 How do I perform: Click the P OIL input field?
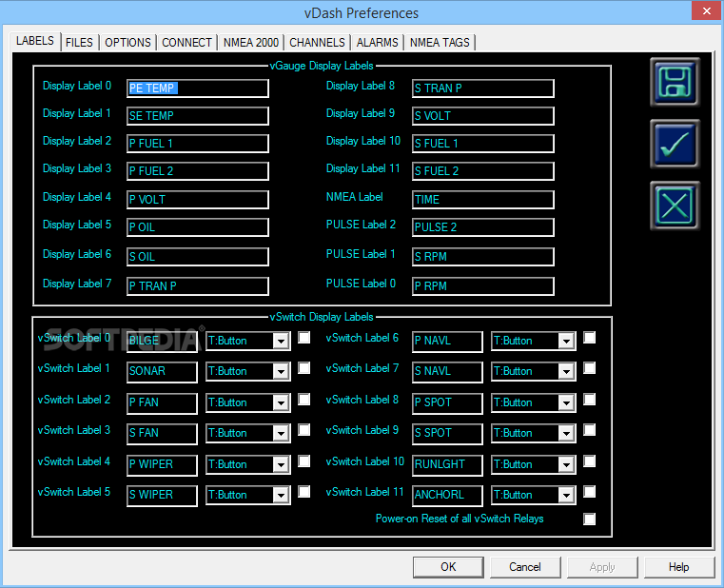click(198, 227)
